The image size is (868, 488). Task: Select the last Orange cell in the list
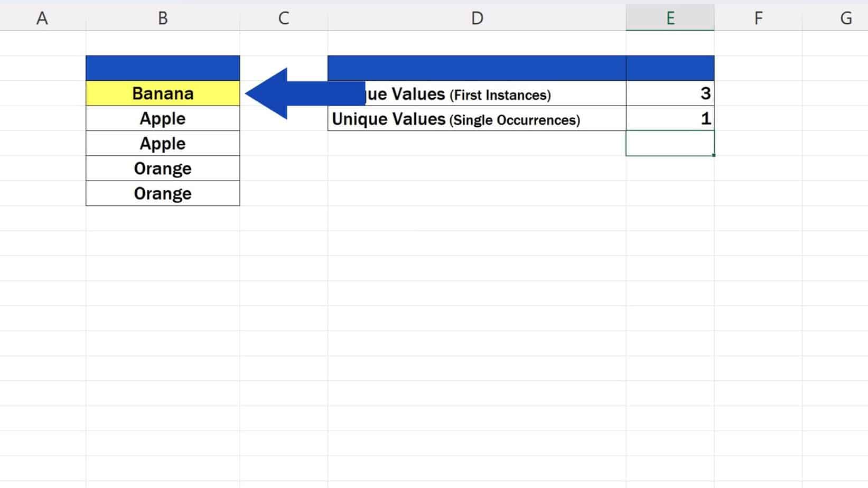pyautogui.click(x=162, y=193)
